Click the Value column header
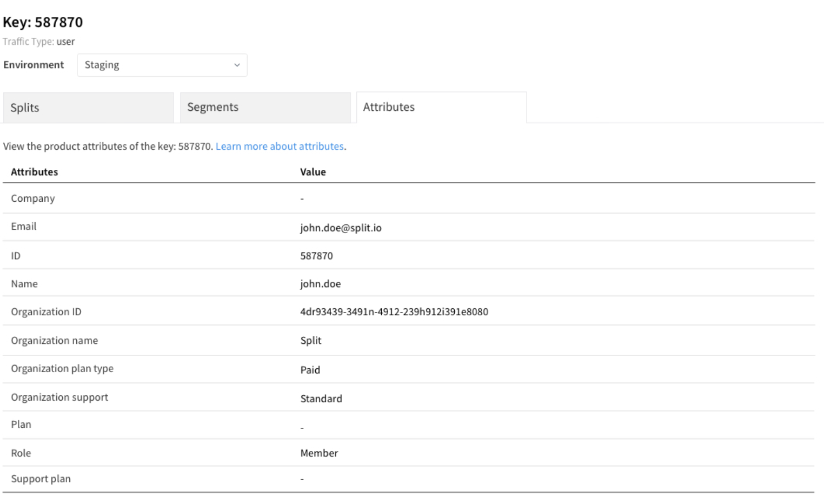Image resolution: width=824 pixels, height=504 pixels. point(313,172)
